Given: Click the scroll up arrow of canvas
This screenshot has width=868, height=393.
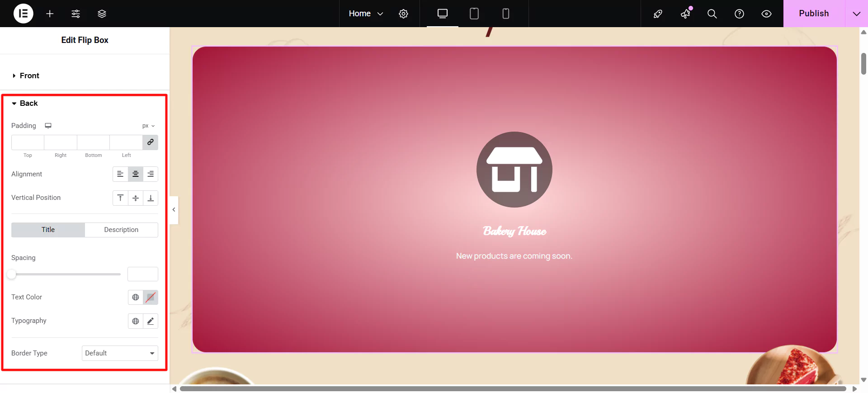Looking at the screenshot, I should pos(863,32).
